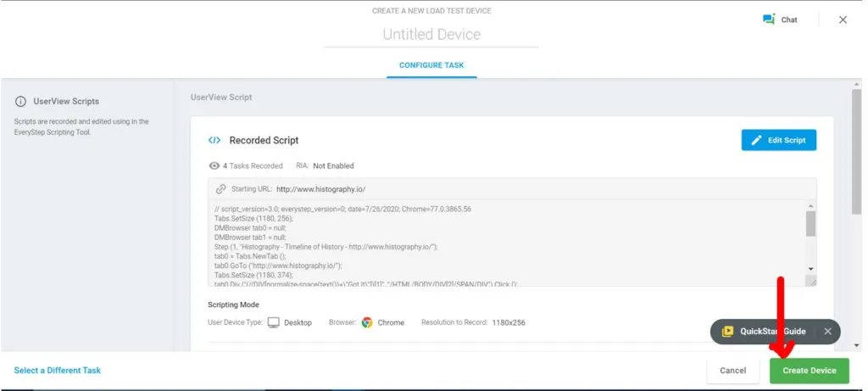Click Select a Different Task link
This screenshot has width=868, height=391.
point(58,370)
